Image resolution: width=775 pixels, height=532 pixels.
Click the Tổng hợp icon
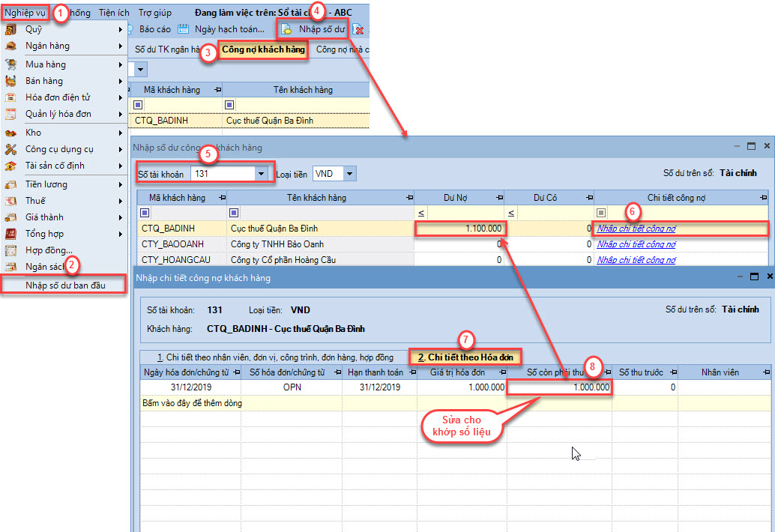click(10, 234)
